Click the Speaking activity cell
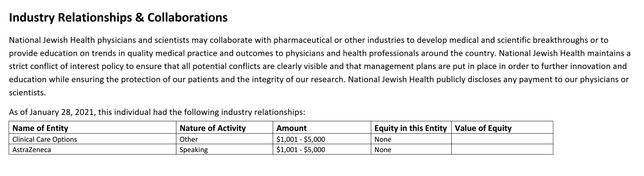The width and height of the screenshot is (644, 176). (225, 150)
